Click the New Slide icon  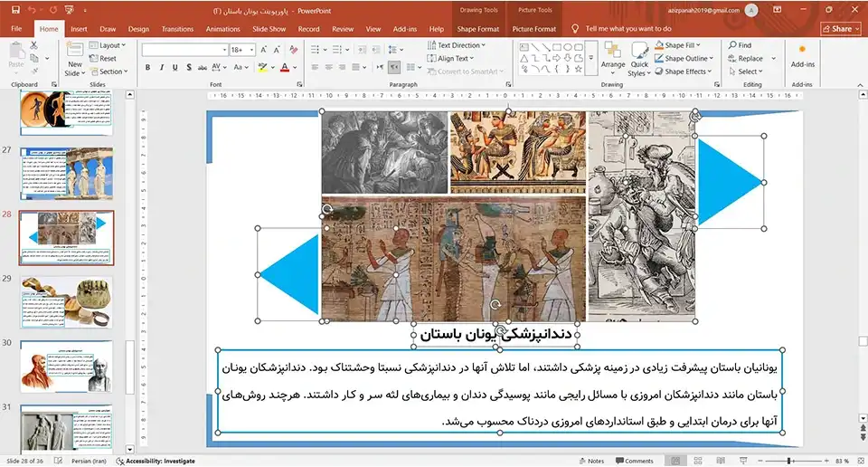[75, 49]
